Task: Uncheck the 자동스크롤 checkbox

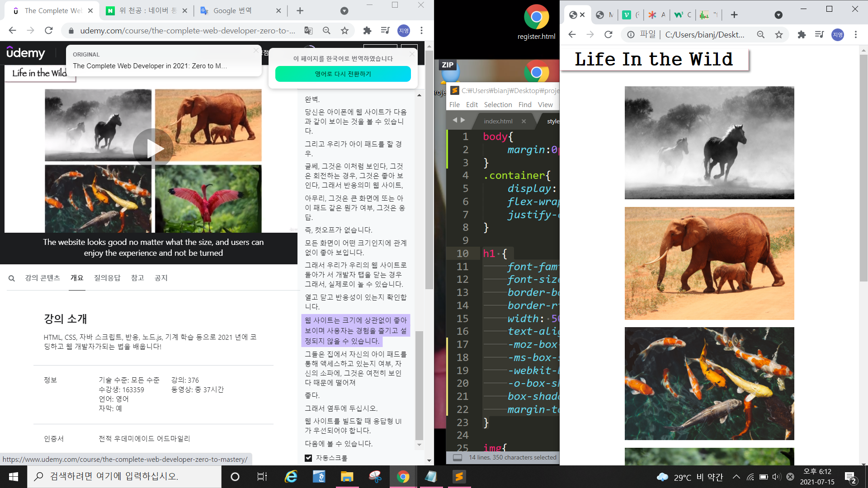Action: click(308, 458)
